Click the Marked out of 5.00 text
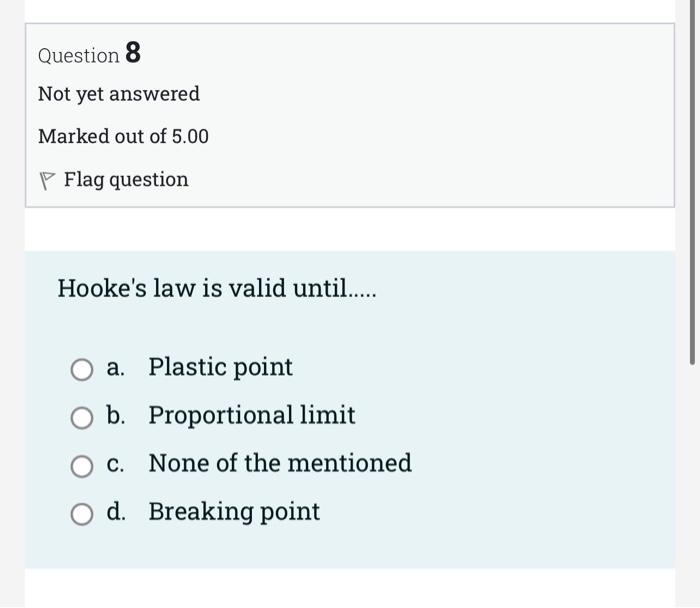 tap(123, 137)
